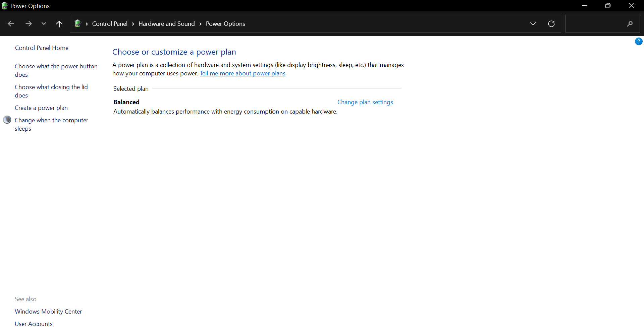Screen dimensions: 644x333
Task: Navigate to Hardware and Sound breadcrumb
Action: (166, 23)
